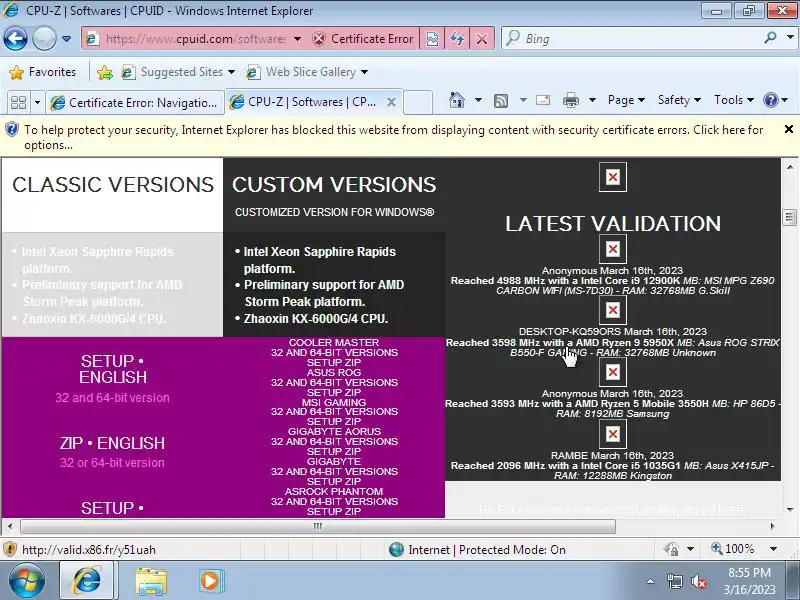Add page to Favorites bar icon
This screenshot has width=800, height=600.
pos(105,72)
